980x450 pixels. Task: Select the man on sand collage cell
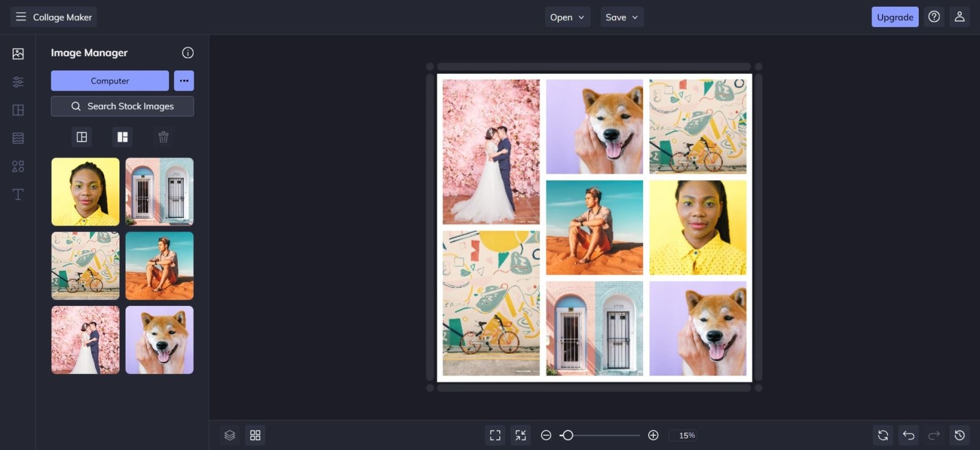pyautogui.click(x=595, y=227)
